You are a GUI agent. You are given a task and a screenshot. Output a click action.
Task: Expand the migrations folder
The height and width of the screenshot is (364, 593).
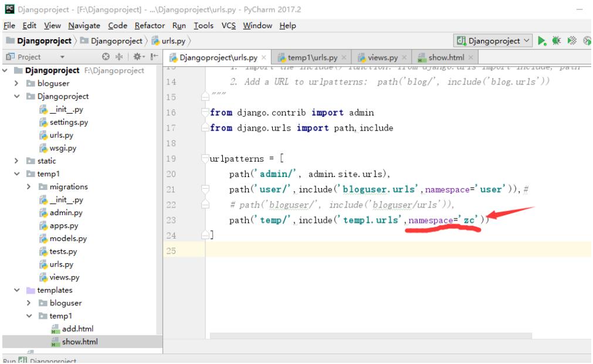coord(29,187)
